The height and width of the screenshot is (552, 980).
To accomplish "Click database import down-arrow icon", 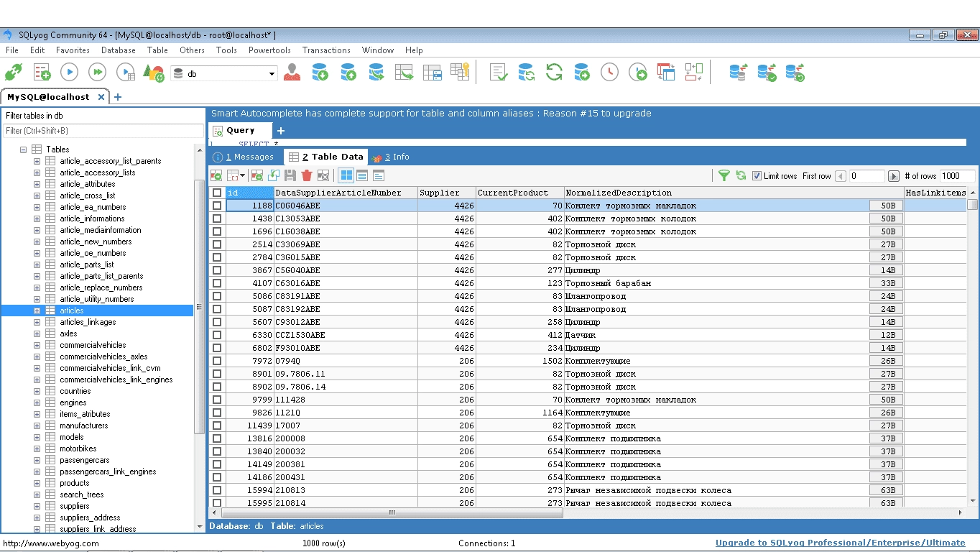I will click(320, 72).
